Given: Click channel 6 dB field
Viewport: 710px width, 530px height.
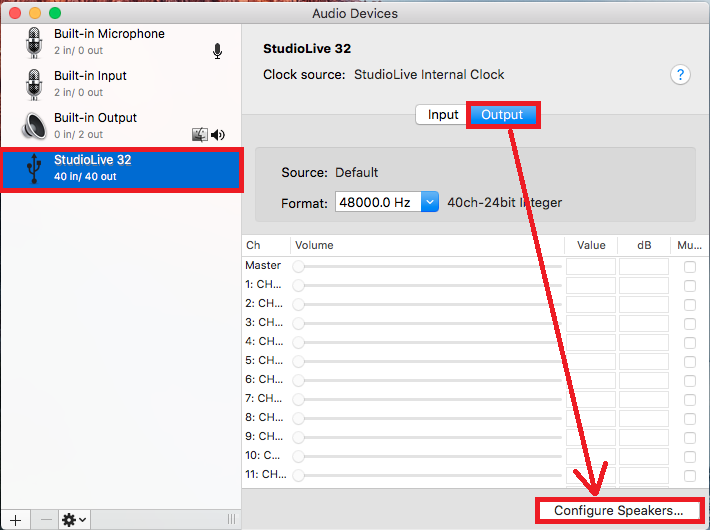Looking at the screenshot, I should pos(643,381).
